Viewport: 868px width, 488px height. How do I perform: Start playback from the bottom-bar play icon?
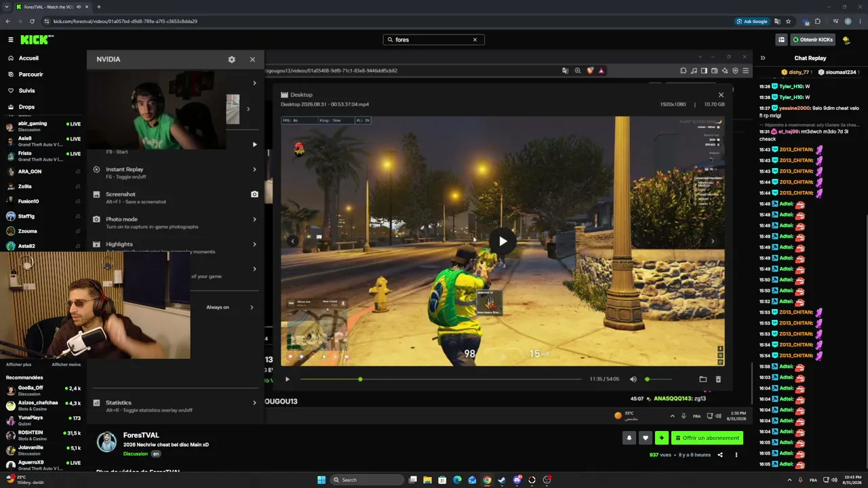288,380
